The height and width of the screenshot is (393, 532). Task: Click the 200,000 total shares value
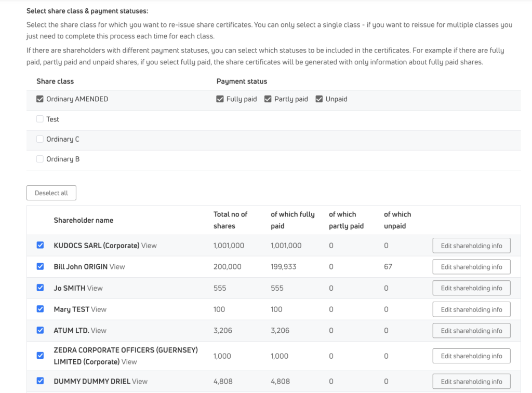click(228, 267)
